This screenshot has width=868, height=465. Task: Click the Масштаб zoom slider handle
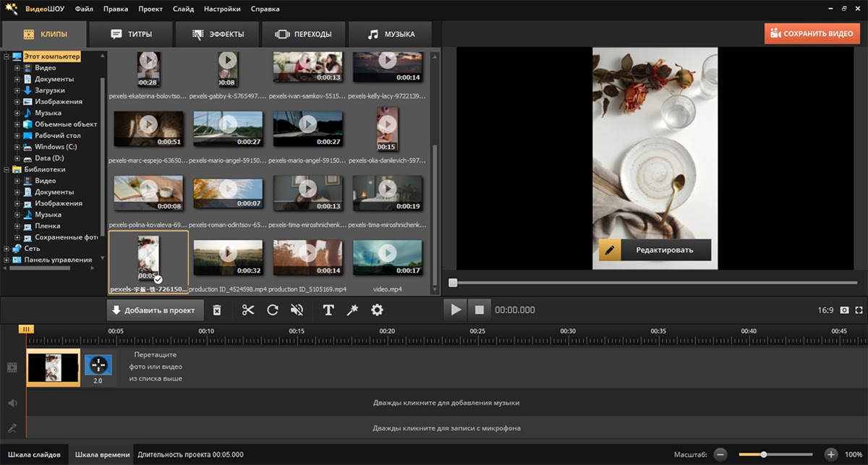[763, 454]
